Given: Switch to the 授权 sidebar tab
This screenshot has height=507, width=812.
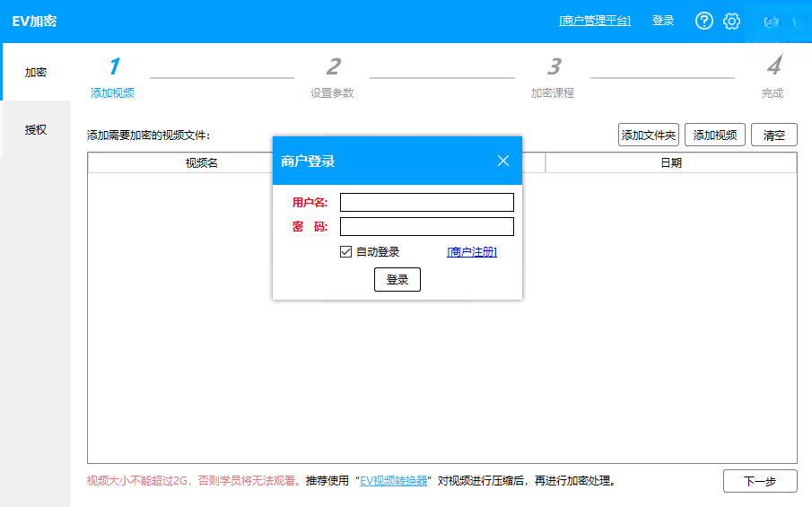Looking at the screenshot, I should [x=36, y=129].
